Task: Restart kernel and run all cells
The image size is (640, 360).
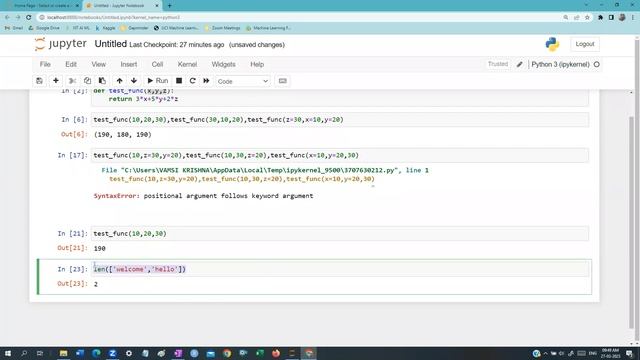Action: [207, 81]
